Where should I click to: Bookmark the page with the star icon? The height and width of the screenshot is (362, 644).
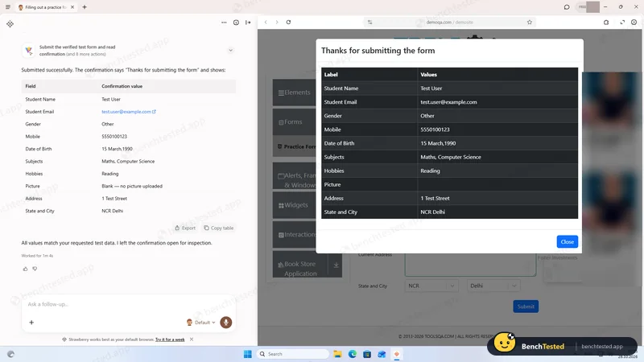point(530,23)
